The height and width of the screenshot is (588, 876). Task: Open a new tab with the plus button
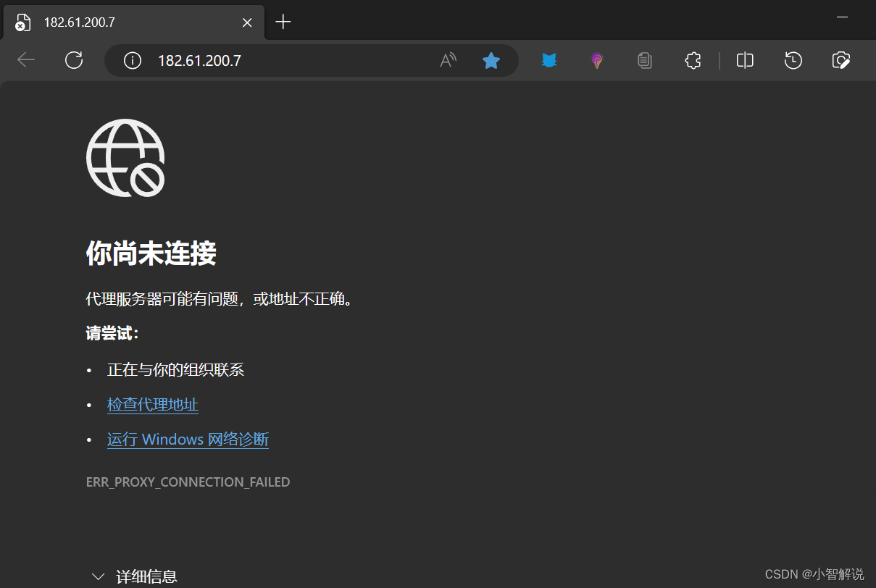283,22
